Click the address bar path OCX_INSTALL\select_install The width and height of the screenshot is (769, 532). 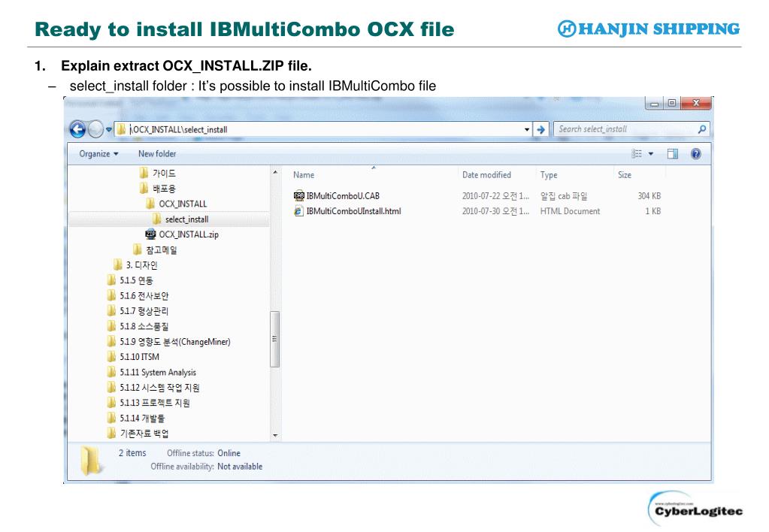click(178, 129)
